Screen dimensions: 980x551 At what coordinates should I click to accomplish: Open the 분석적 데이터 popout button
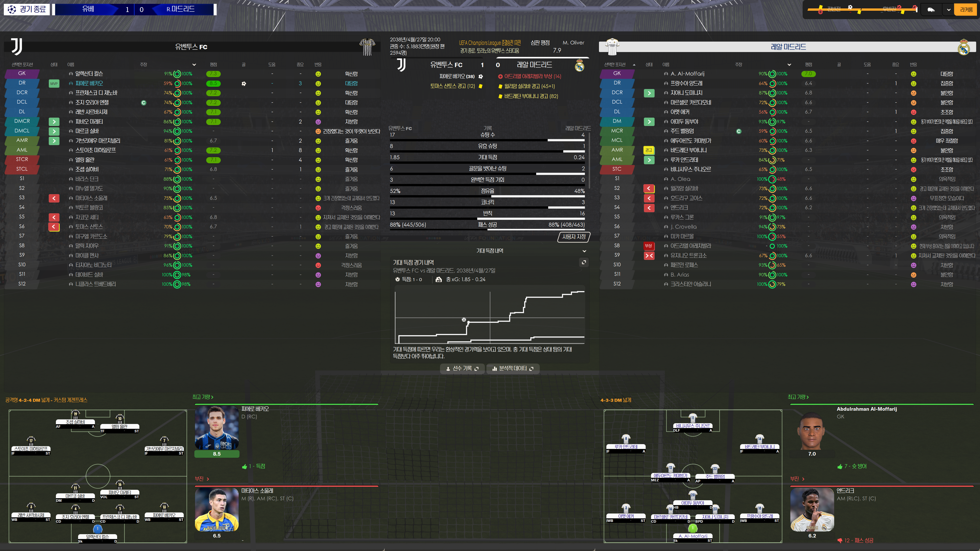(x=513, y=368)
